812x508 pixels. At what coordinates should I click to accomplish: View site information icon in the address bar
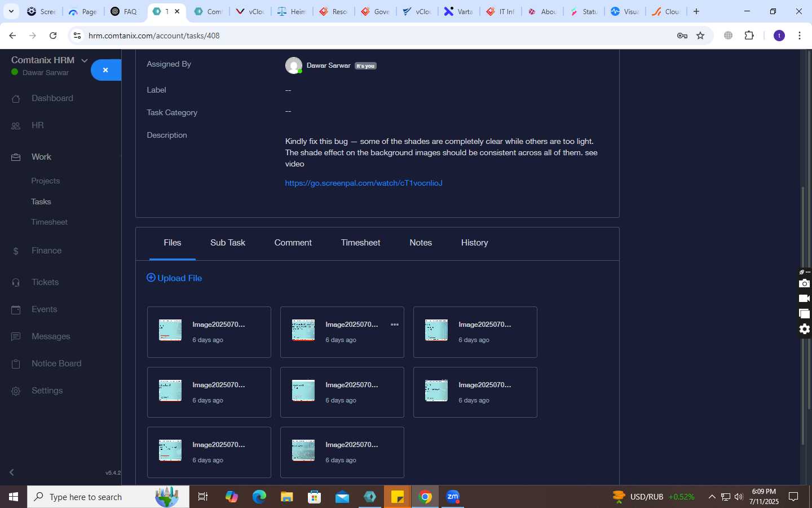[77, 36]
